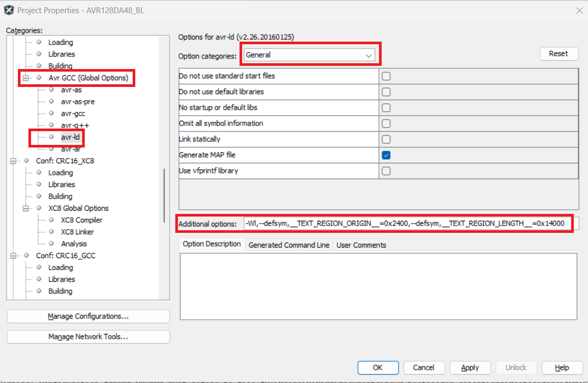Screen dimensions: 588x383
Task: Click the MPLAB X icon in title bar
Action: pyautogui.click(x=9, y=10)
